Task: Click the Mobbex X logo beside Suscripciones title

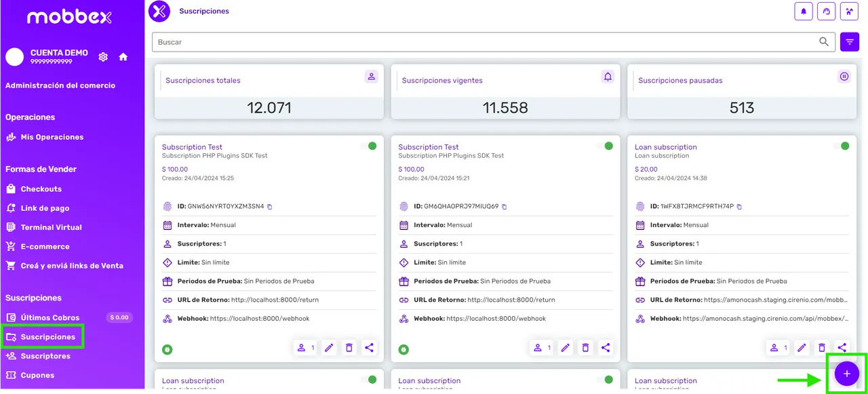Action: pos(159,12)
